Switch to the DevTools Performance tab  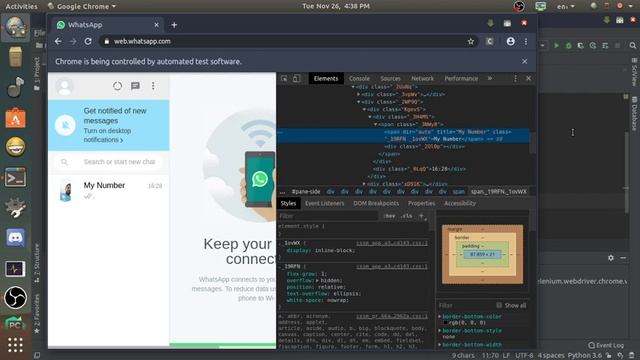tap(461, 78)
